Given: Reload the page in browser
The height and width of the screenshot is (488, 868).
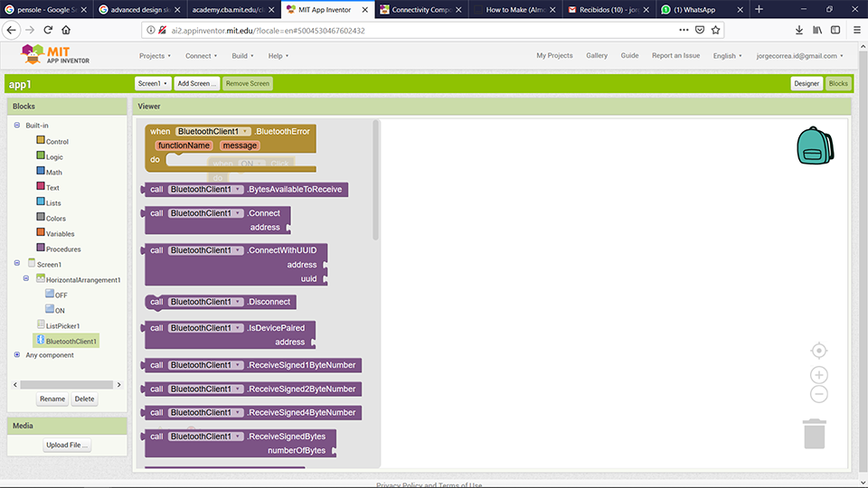Looking at the screenshot, I should pos(48,30).
